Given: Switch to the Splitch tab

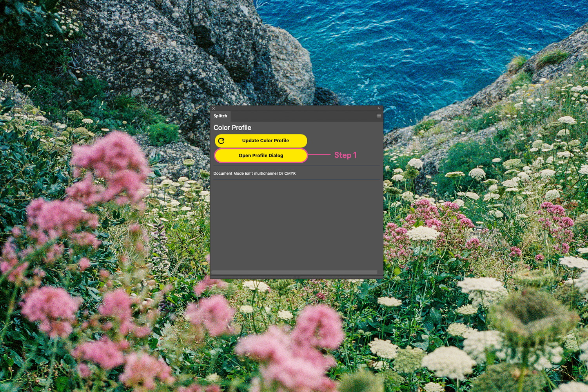Looking at the screenshot, I should coord(220,116).
